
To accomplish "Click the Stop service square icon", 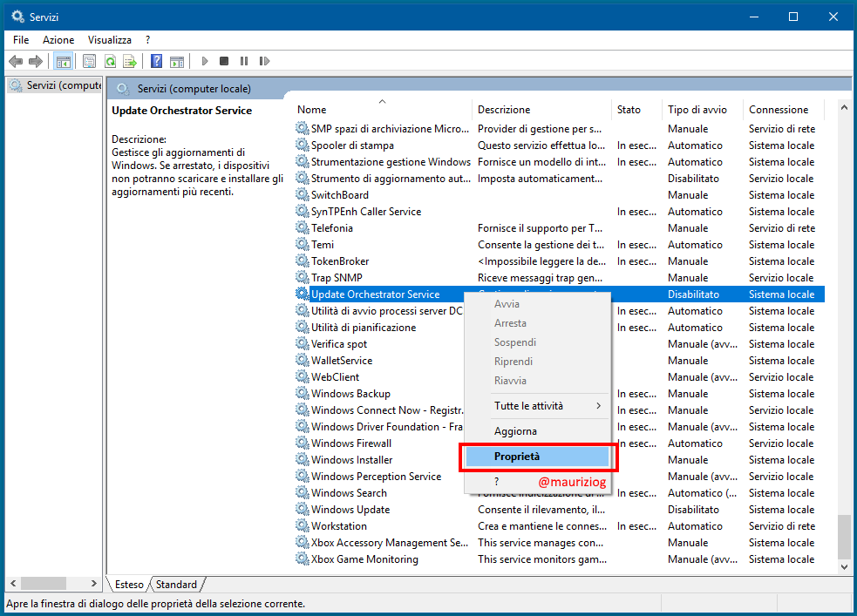I will click(223, 61).
